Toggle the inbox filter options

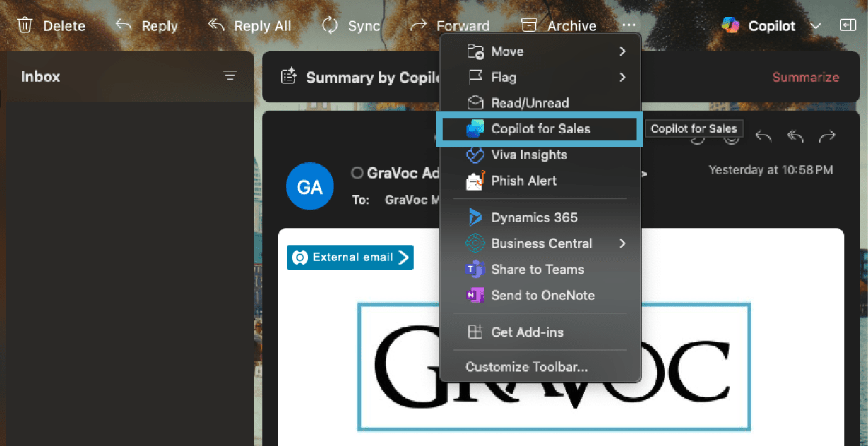[230, 75]
